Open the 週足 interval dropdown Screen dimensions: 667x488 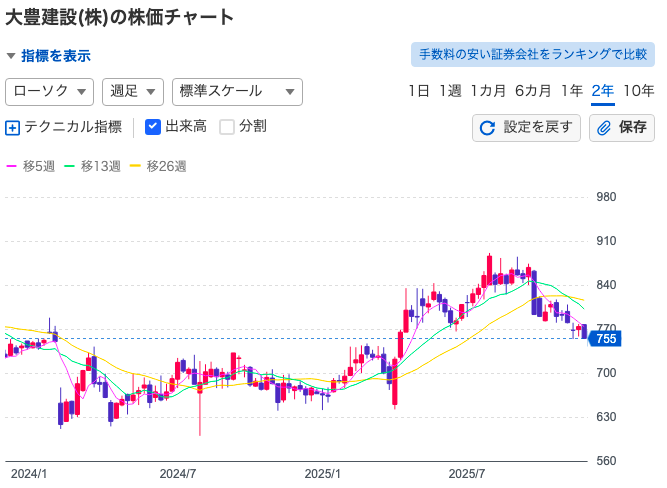click(x=133, y=91)
